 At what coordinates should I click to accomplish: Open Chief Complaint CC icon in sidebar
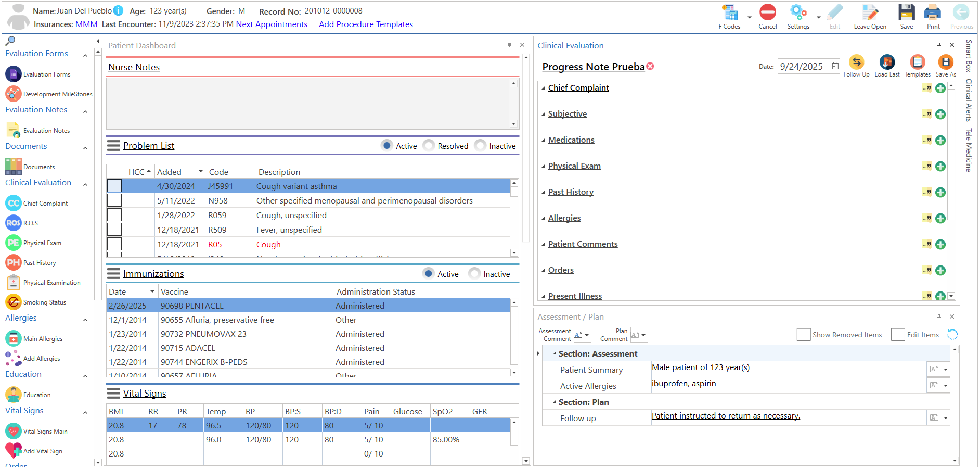pos(14,203)
